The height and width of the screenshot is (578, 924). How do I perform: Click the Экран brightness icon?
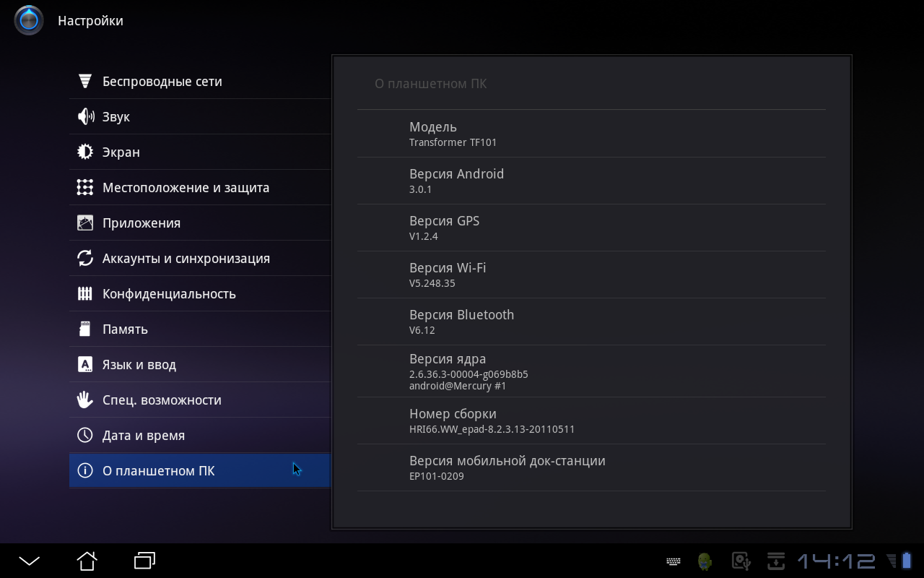(x=85, y=152)
